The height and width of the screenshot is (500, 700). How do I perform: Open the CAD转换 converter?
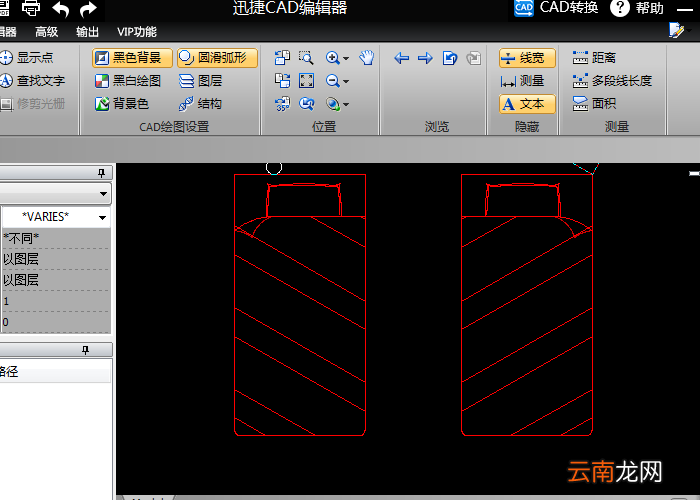tap(556, 8)
